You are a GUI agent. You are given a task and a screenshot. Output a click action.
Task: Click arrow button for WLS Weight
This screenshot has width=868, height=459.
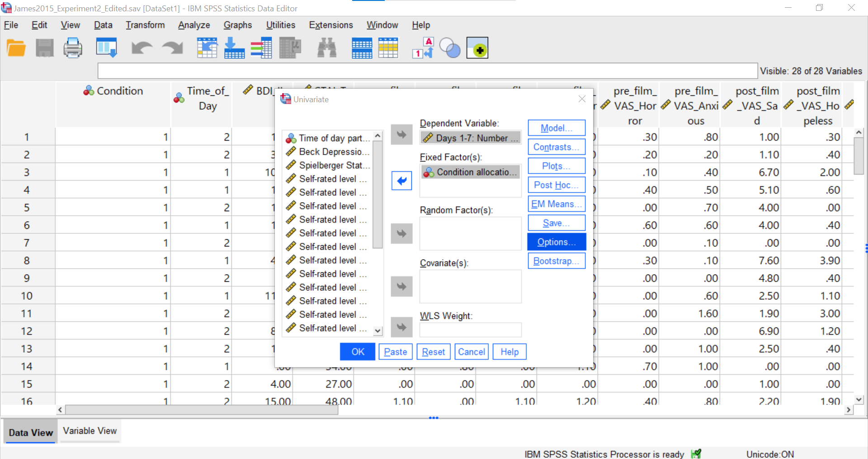[x=401, y=327]
